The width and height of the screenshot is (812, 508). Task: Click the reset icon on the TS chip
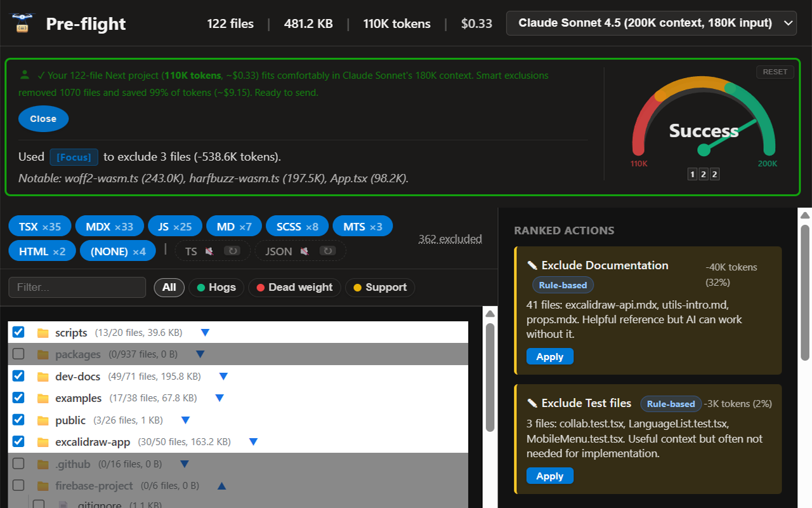click(232, 251)
